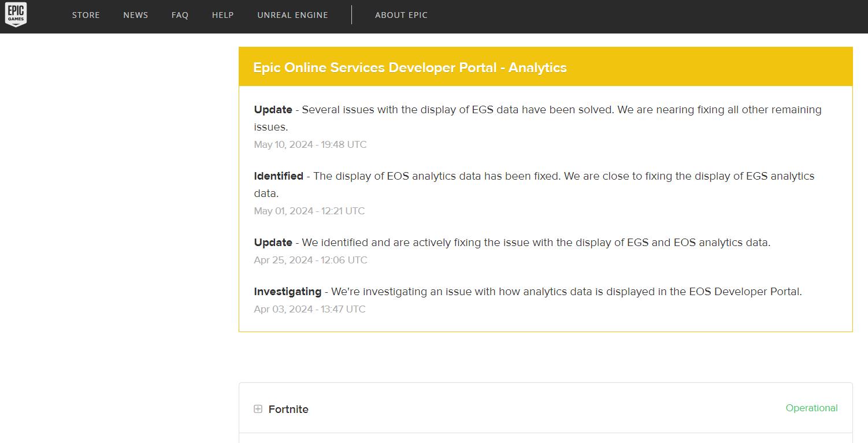Click the Apr 03, 2024 13:47 UTC timestamp
The image size is (868, 443).
click(310, 309)
